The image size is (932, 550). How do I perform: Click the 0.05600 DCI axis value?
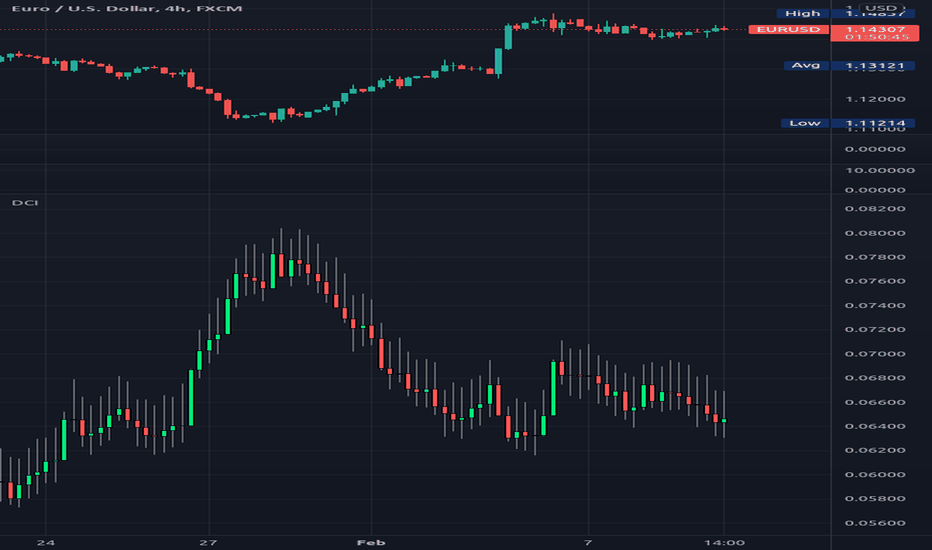[x=875, y=523]
